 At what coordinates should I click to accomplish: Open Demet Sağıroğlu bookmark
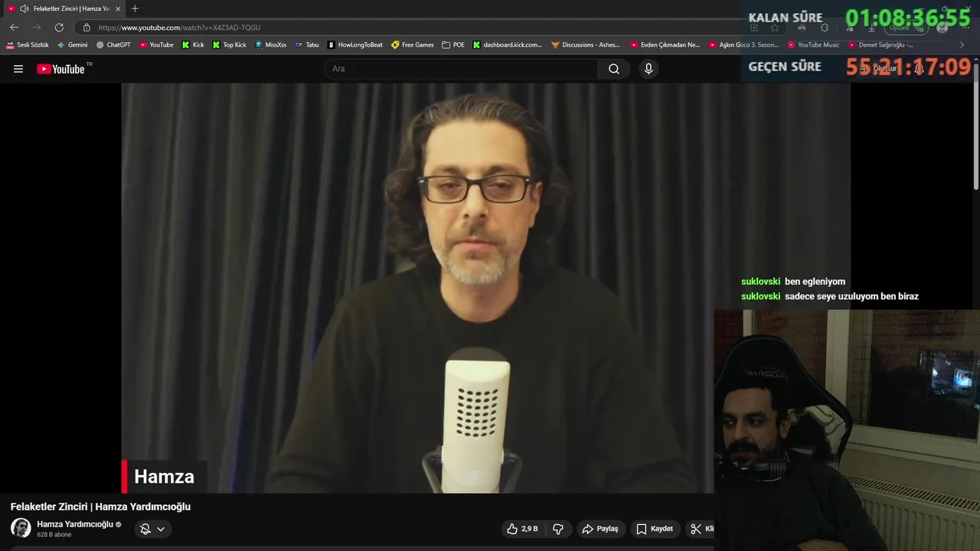(x=880, y=45)
